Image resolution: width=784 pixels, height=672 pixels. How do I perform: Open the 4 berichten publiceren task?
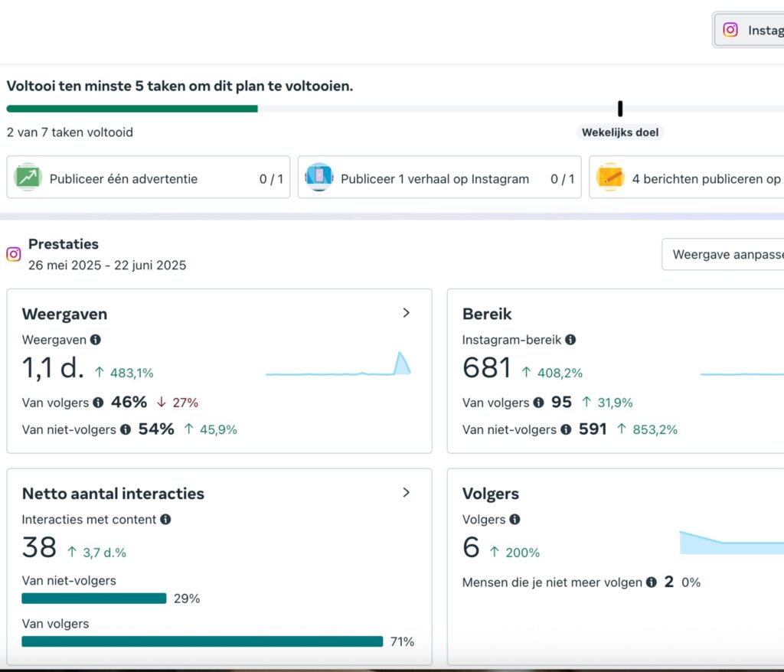689,178
